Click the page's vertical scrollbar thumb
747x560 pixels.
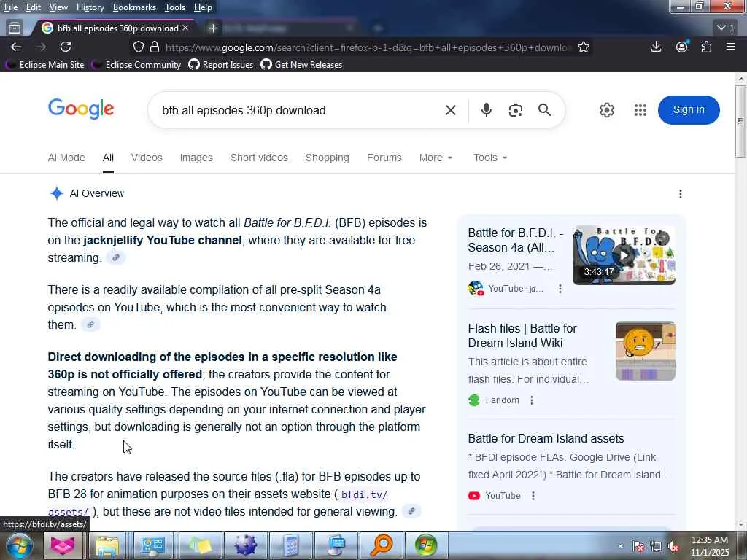740,122
